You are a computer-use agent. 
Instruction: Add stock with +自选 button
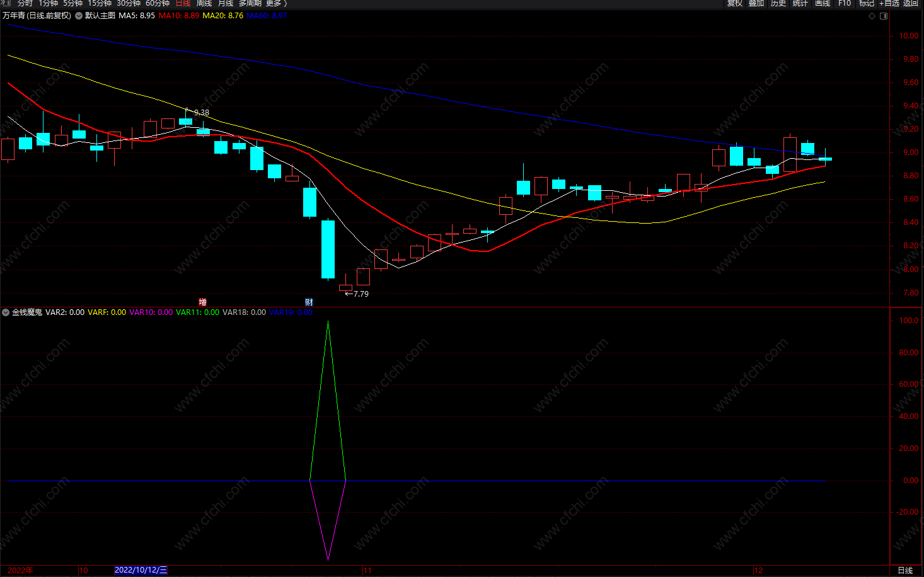pyautogui.click(x=889, y=3)
